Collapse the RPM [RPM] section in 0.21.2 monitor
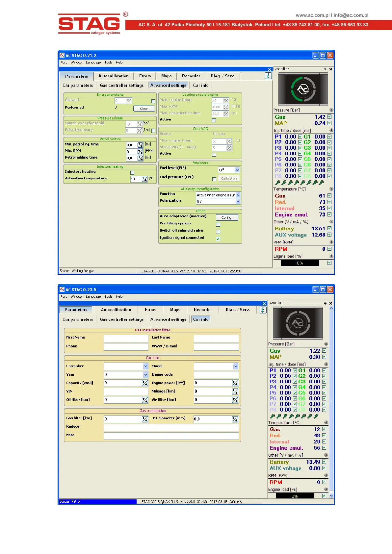392x554 pixels. click(x=331, y=242)
